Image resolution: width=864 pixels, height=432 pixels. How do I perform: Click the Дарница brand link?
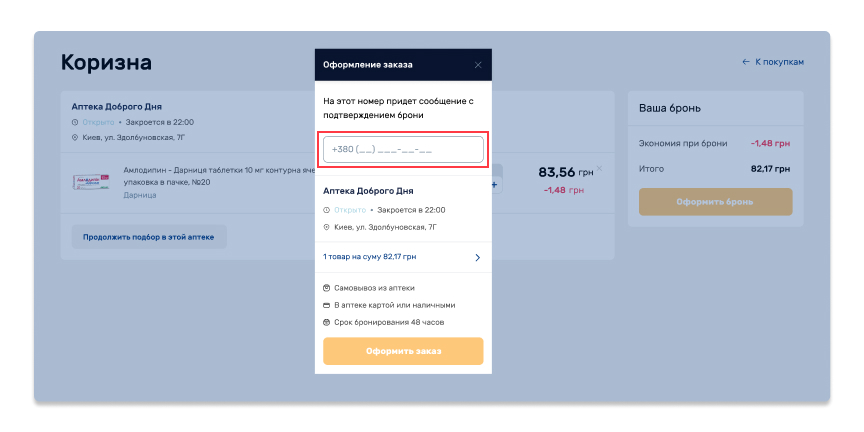[139, 195]
